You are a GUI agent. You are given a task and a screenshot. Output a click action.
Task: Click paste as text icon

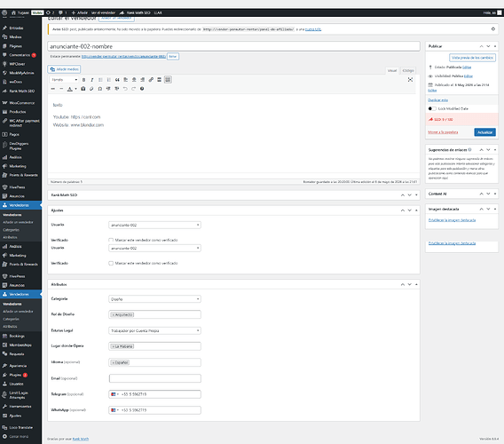pyautogui.click(x=83, y=89)
